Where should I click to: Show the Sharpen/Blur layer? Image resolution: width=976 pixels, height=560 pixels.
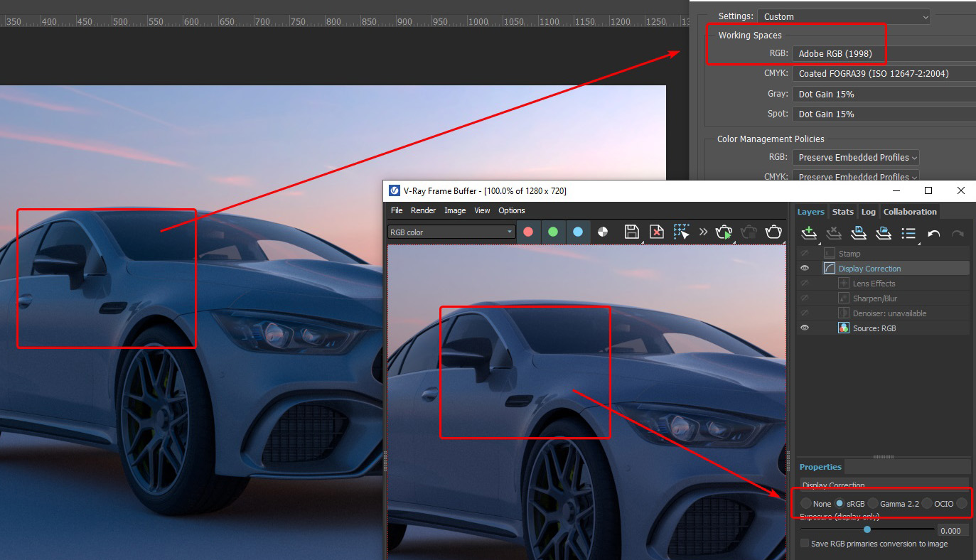[x=805, y=298]
